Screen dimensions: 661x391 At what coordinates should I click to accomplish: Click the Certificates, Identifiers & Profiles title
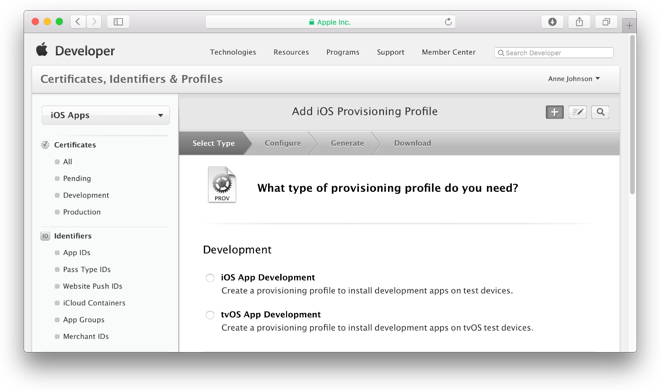pos(132,79)
